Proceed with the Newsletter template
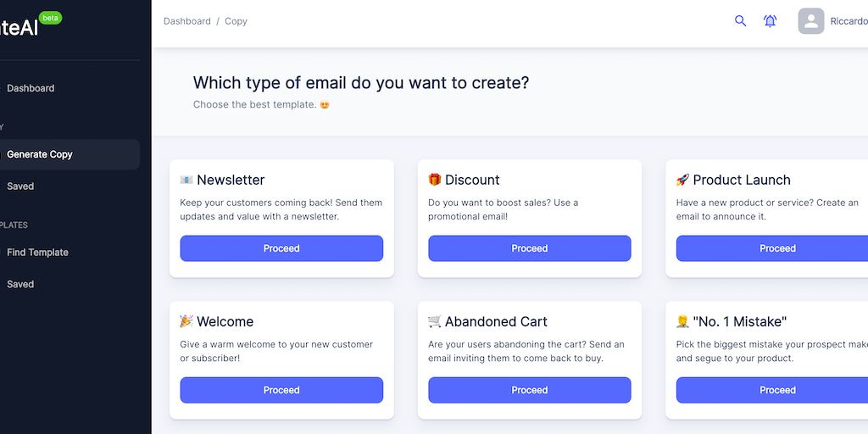Image resolution: width=868 pixels, height=434 pixels. [x=281, y=248]
